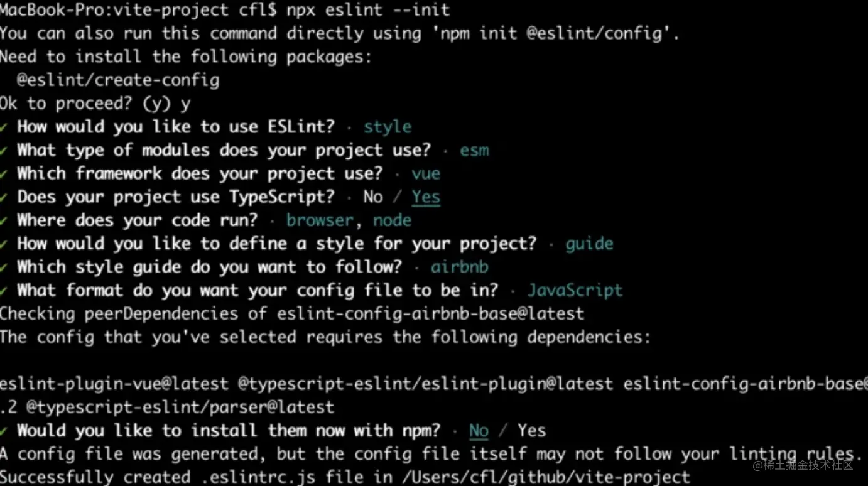Click the 'airbnb' style guide answer
Image resolution: width=868 pixels, height=486 pixels.
pyautogui.click(x=460, y=267)
